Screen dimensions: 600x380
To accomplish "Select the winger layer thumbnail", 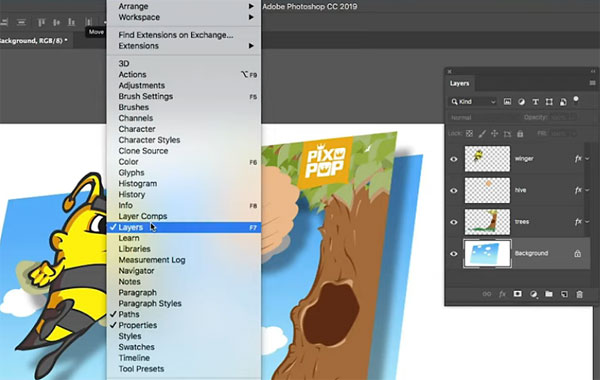I will 487,158.
